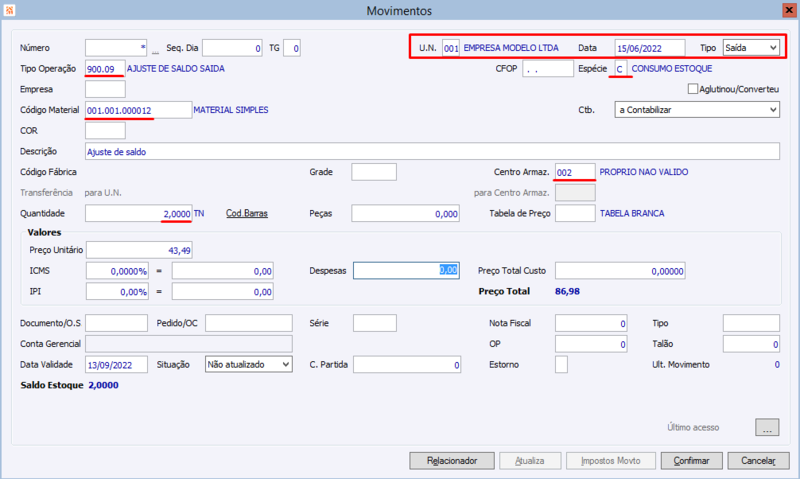800x479 pixels.
Task: Click the C. Partida field
Action: click(x=407, y=365)
